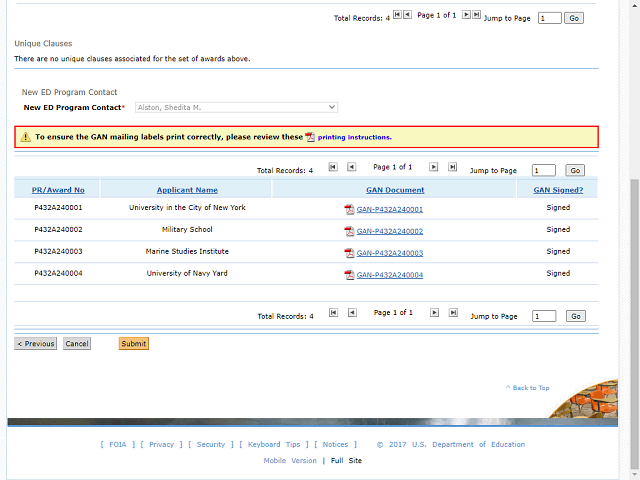Go to first page above GAN table
The height and width of the screenshot is (480, 640).
333,167
